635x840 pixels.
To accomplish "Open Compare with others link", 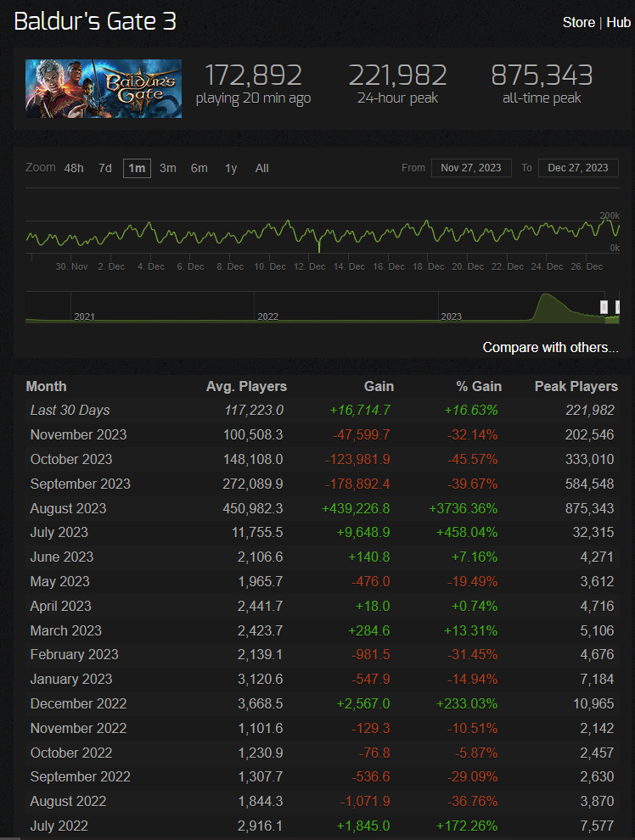I will (550, 347).
